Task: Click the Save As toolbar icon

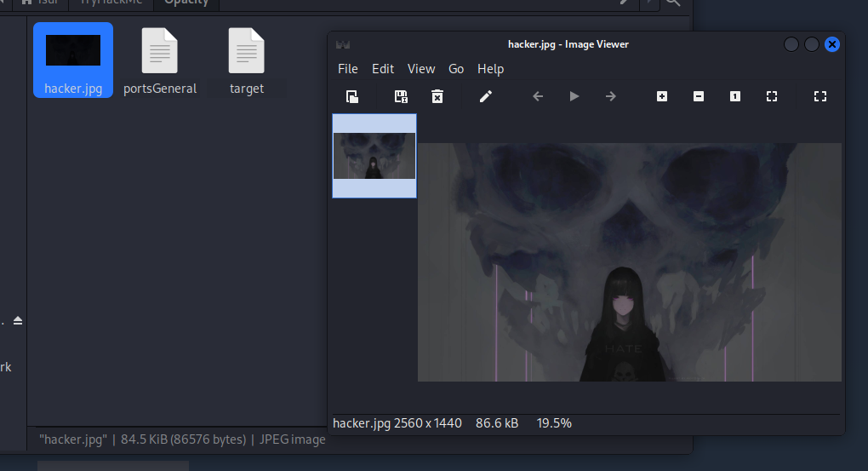Action: click(x=401, y=96)
